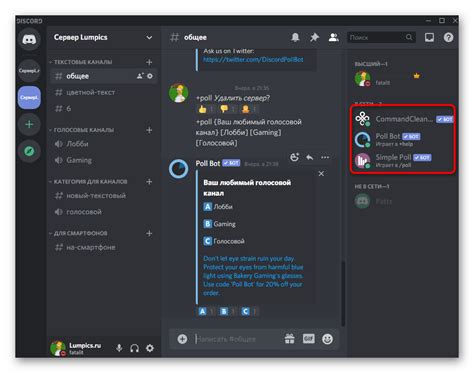Open Bakery Gaming glasses promo link
The image size is (474, 373).
[253, 276]
